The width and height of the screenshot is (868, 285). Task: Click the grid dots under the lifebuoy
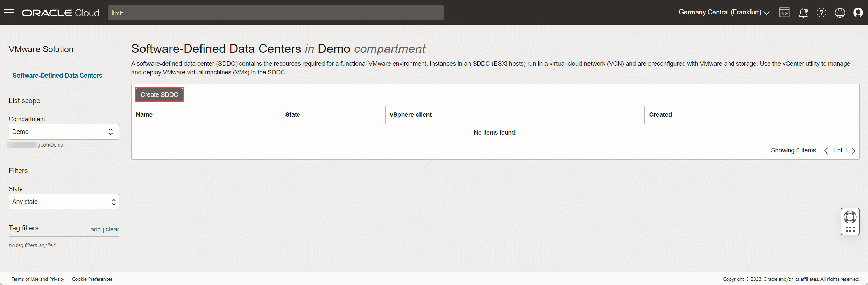point(850,229)
